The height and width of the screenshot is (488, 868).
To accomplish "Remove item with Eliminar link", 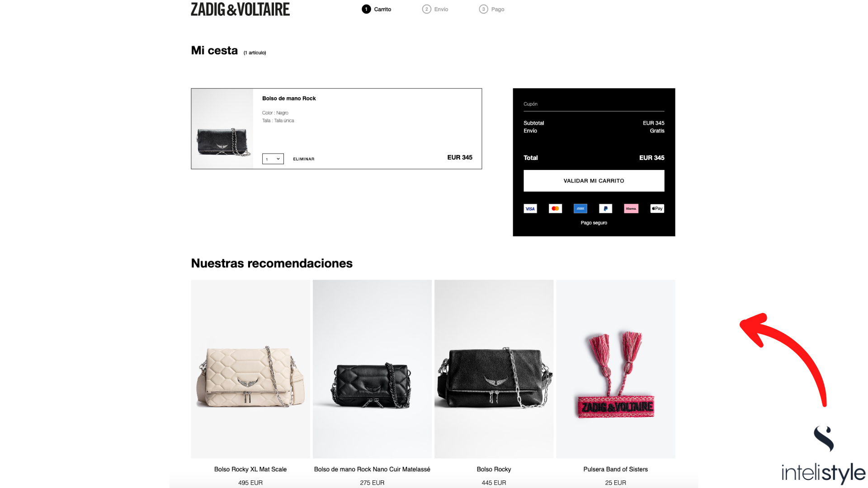I will pos(304,159).
